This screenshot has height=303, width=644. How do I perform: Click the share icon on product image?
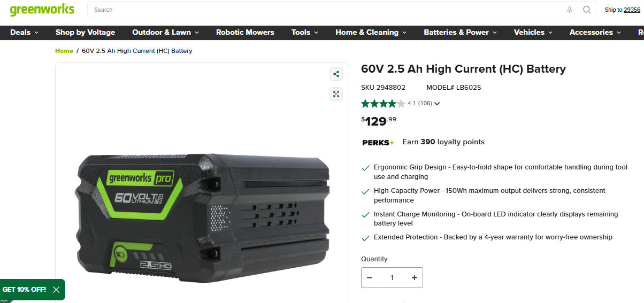[x=336, y=74]
